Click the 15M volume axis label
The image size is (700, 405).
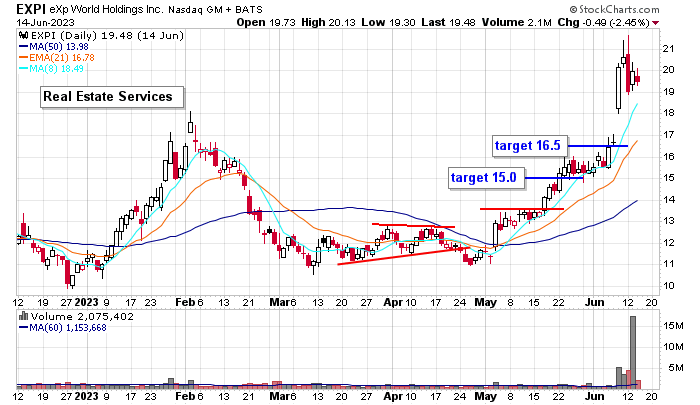tap(673, 326)
